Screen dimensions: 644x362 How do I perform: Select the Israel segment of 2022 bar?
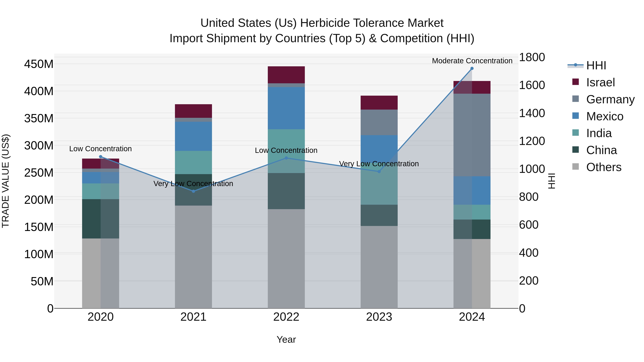[x=286, y=75]
